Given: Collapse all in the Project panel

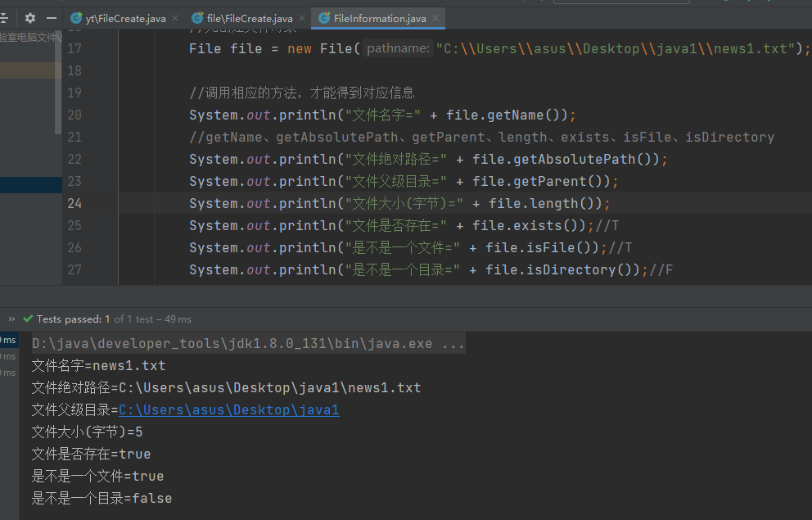Looking at the screenshot, I should coord(6,17).
